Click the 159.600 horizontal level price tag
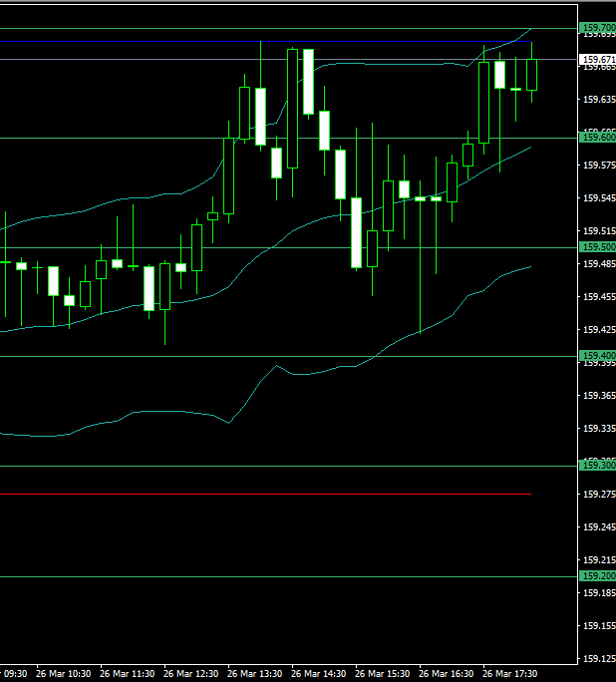This screenshot has width=616, height=682. coord(596,138)
